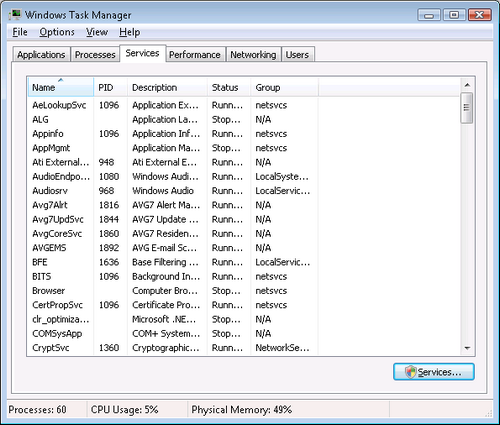This screenshot has width=500, height=425.
Task: Sort services by the Status column header
Action: coord(229,87)
